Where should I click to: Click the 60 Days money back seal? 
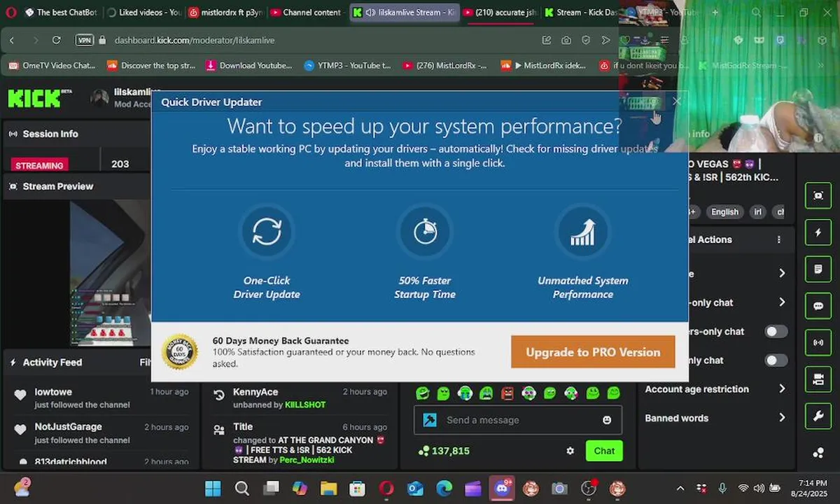(x=180, y=352)
